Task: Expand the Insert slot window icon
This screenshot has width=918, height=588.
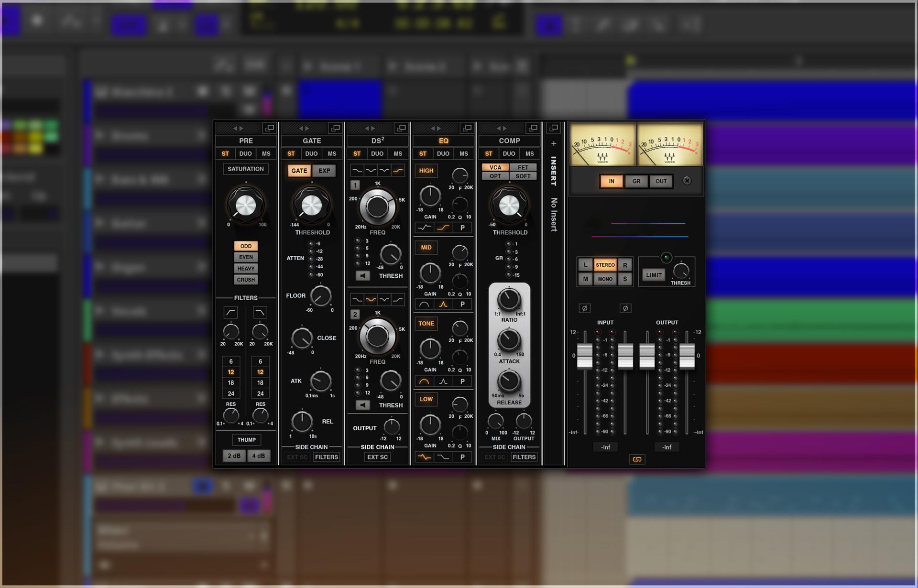Action: click(554, 128)
